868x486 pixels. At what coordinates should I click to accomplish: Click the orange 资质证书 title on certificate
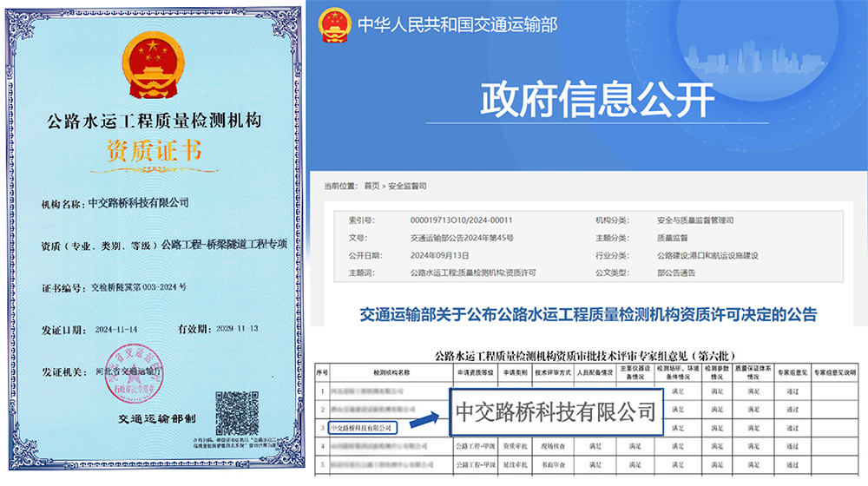click(x=154, y=150)
